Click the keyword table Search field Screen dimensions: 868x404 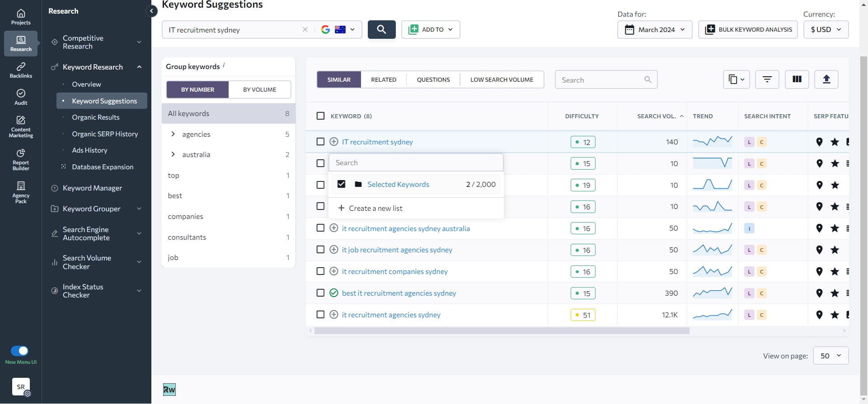(606, 79)
